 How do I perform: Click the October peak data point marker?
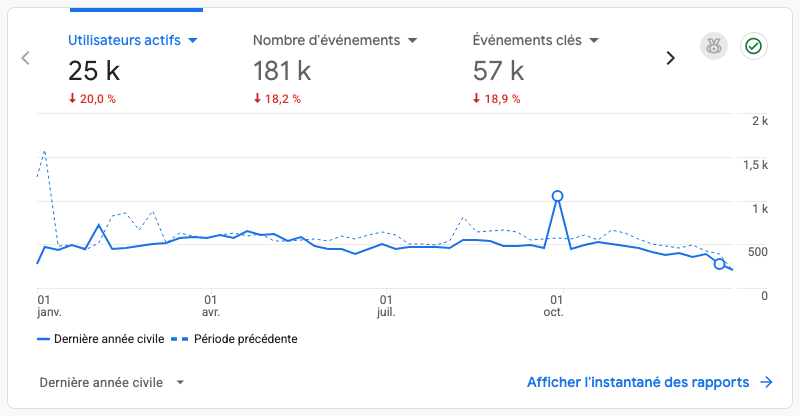coord(558,196)
